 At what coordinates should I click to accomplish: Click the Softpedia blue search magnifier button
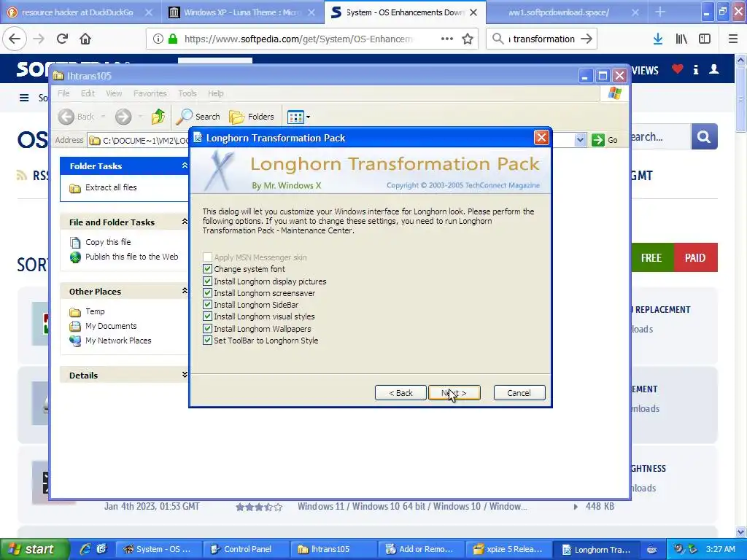click(x=704, y=136)
